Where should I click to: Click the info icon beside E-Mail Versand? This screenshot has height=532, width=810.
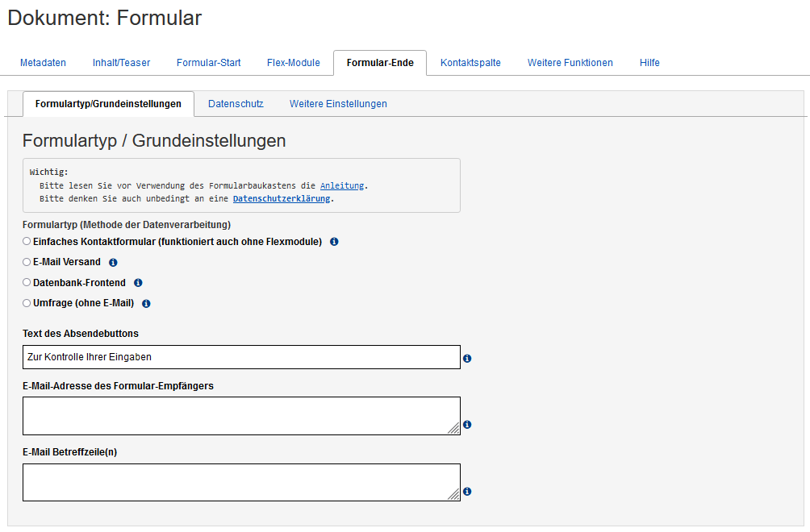[x=112, y=262]
